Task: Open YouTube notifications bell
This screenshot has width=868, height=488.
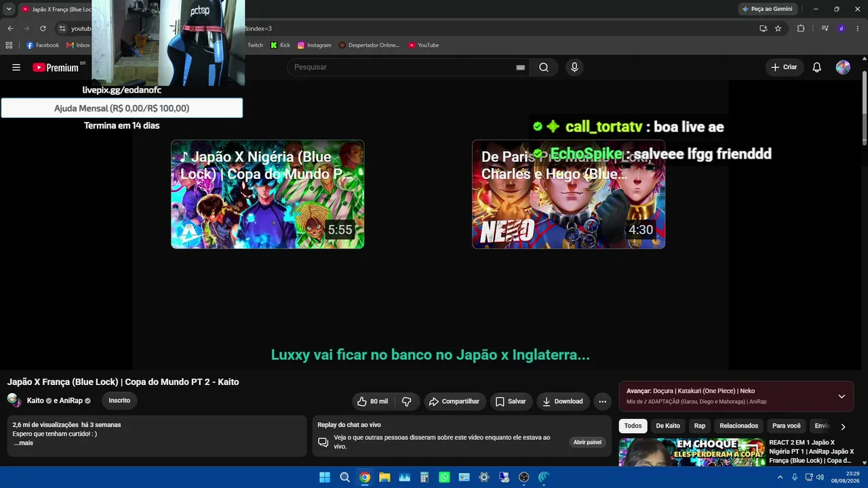Action: coord(817,67)
